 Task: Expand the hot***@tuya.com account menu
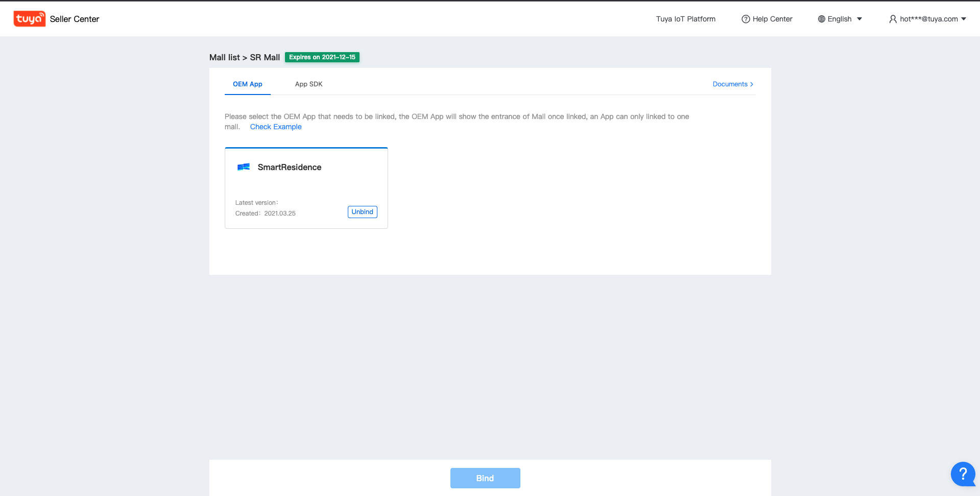[928, 19]
